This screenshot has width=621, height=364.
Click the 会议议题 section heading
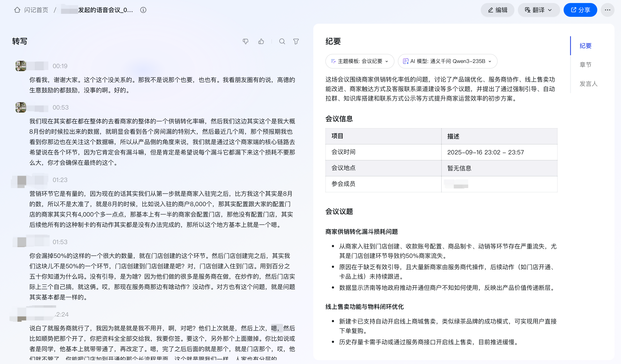339,211
